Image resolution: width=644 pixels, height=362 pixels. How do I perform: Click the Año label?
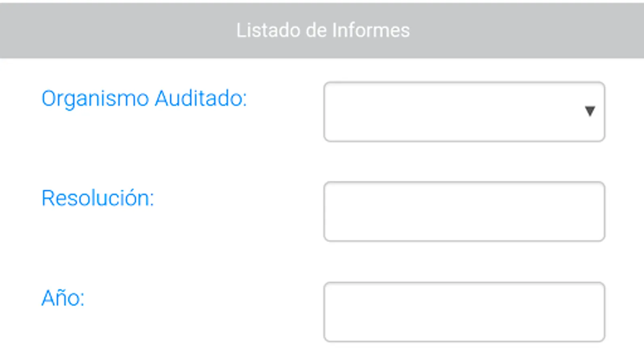(63, 298)
